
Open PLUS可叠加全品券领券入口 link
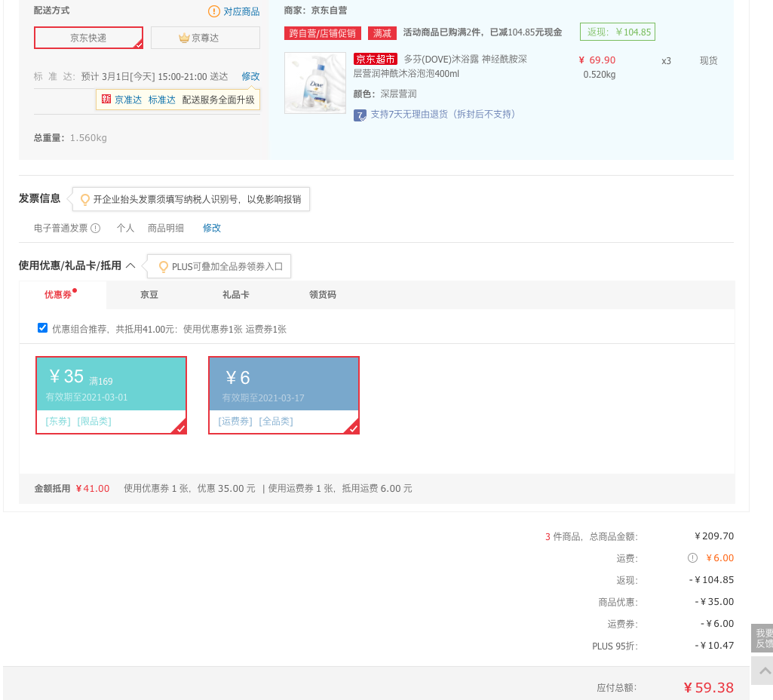point(227,267)
